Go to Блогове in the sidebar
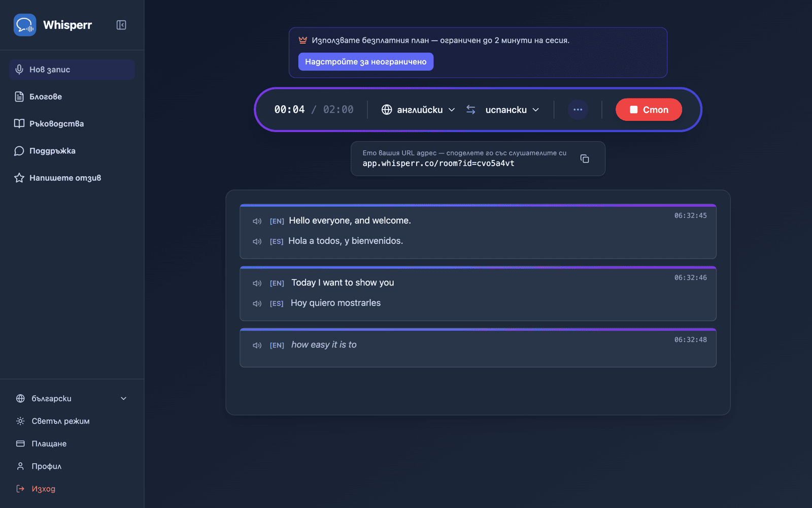The image size is (812, 508). click(72, 97)
